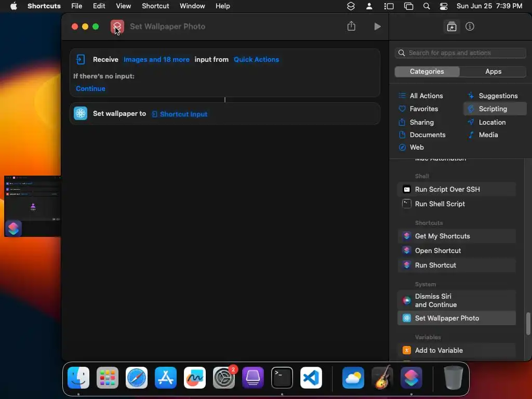Change the Continue no-input behavior

coord(90,88)
